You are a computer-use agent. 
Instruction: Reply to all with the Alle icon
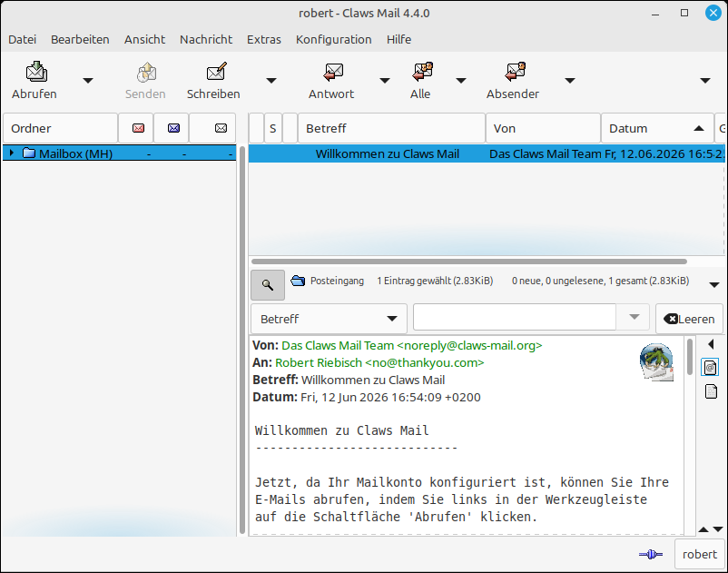click(422, 72)
